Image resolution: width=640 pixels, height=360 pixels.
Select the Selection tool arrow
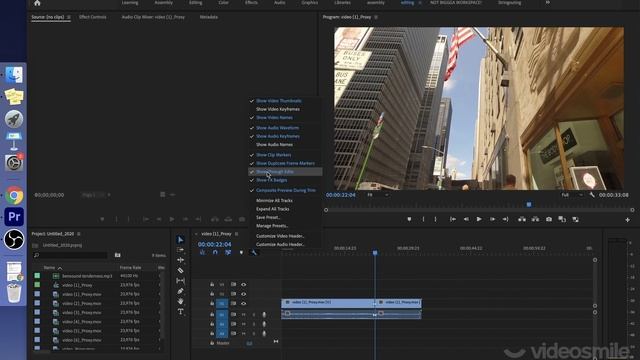pyautogui.click(x=180, y=240)
